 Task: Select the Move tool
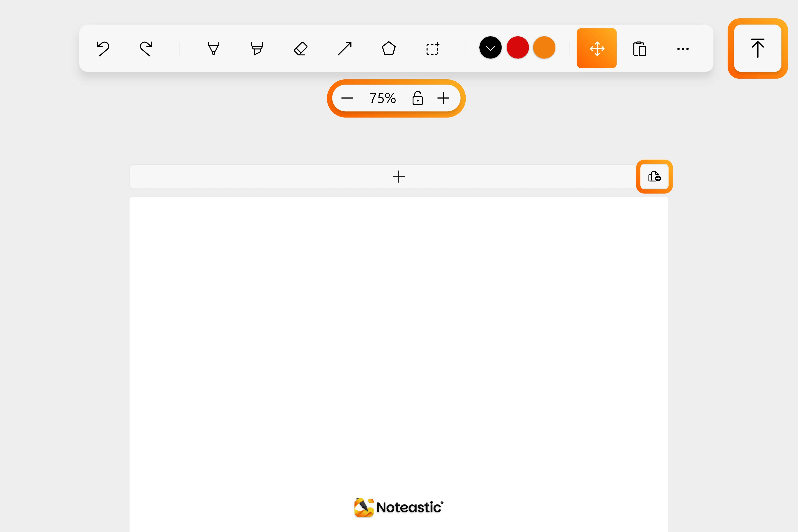(x=597, y=48)
